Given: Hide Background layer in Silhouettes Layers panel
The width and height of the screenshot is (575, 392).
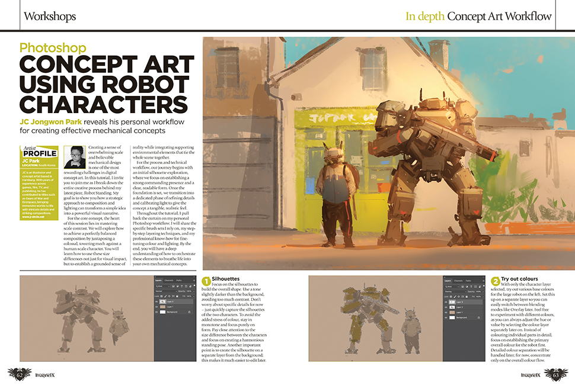Looking at the screenshot, I should coord(156,312).
